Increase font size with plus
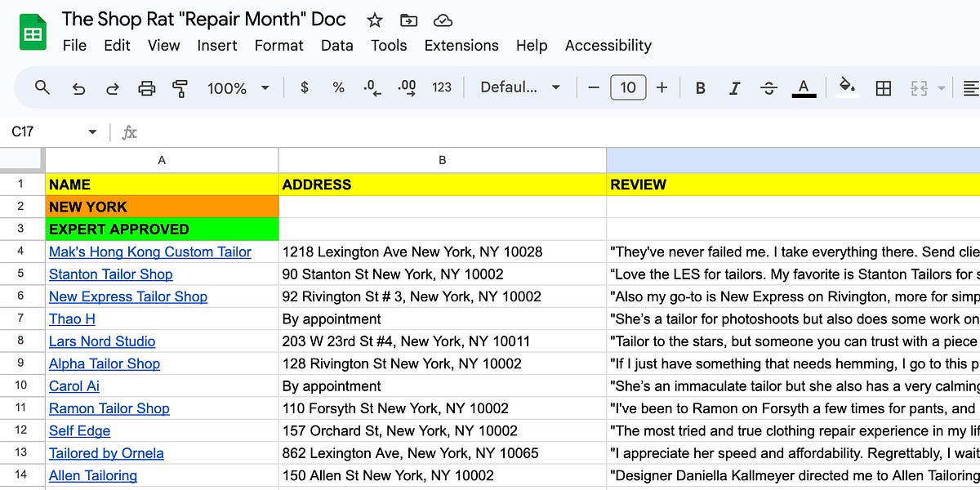 662,87
